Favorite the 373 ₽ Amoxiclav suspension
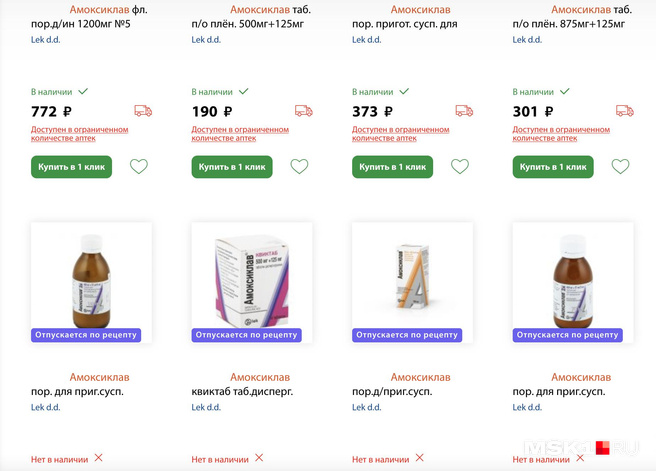 click(460, 167)
